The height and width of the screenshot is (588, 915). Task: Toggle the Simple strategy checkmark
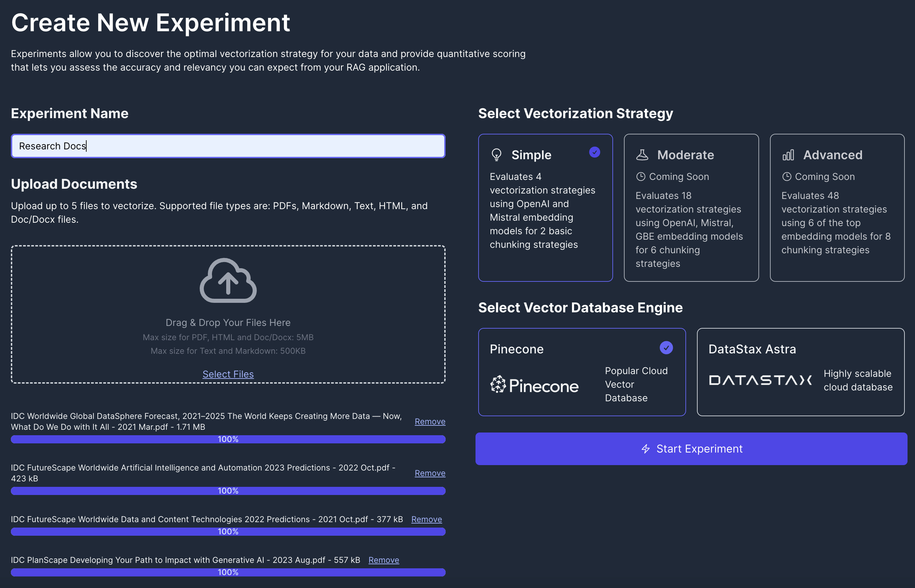(594, 152)
